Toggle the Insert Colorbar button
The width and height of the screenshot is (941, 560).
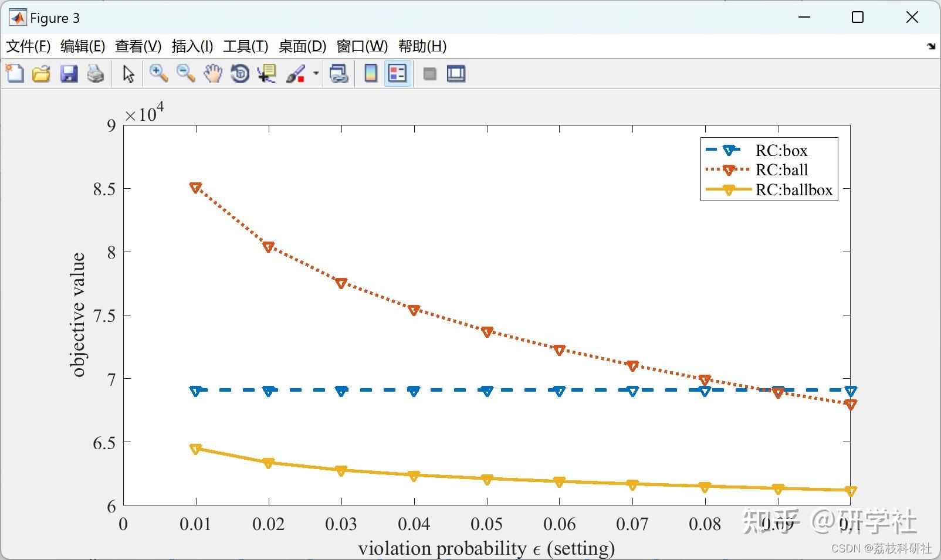point(371,74)
